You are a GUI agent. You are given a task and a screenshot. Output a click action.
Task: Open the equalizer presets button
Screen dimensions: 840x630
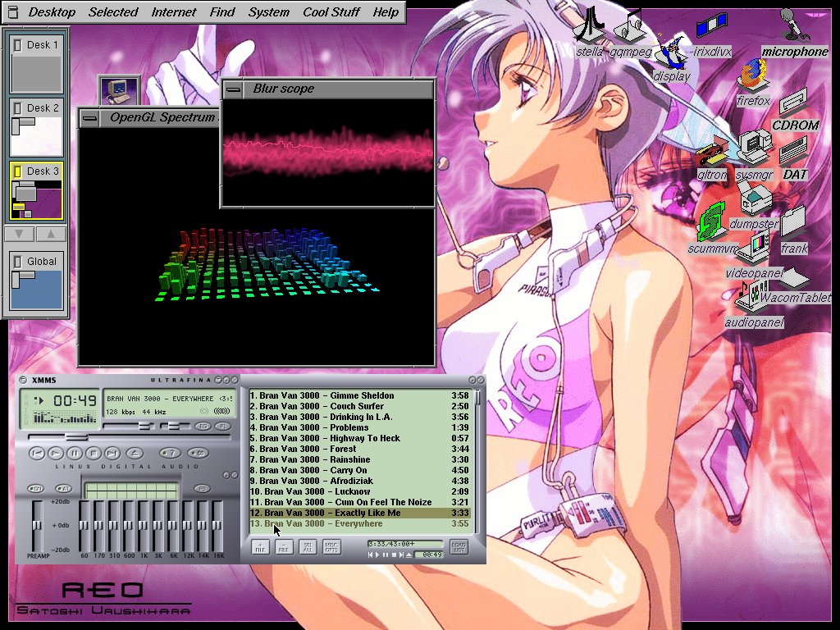203,489
